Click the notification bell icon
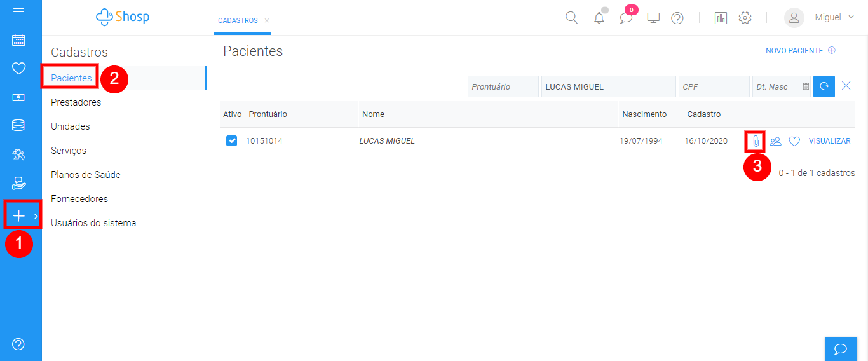868x361 pixels. click(x=599, y=18)
